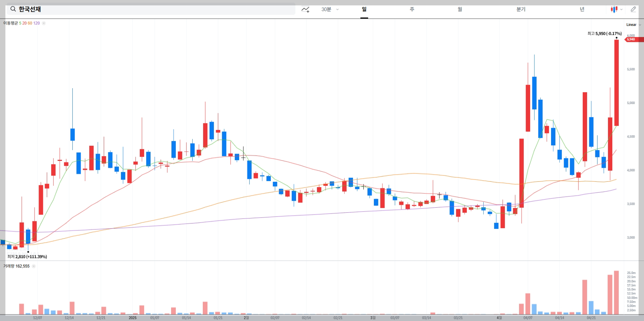Remove the 거래량 volume indicator
The height and width of the screenshot is (321, 644).
pyautogui.click(x=33, y=266)
